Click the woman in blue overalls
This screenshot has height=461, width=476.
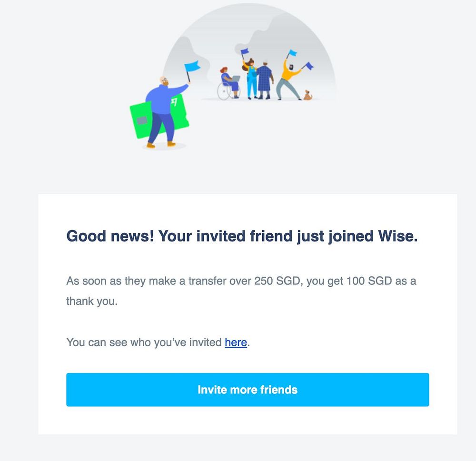[251, 80]
